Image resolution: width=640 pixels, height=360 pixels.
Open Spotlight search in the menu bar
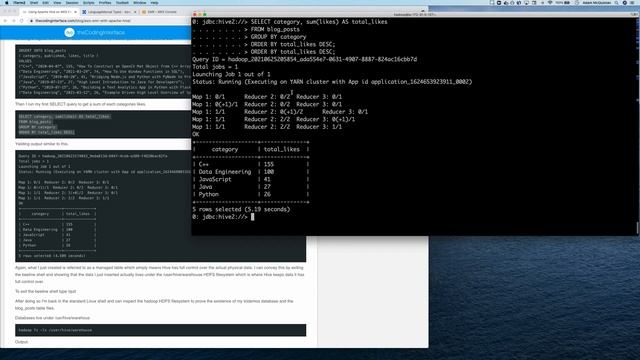(616, 2)
